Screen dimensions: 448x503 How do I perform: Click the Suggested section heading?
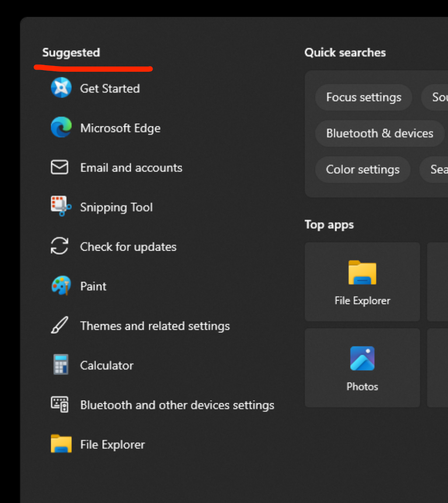pos(70,52)
